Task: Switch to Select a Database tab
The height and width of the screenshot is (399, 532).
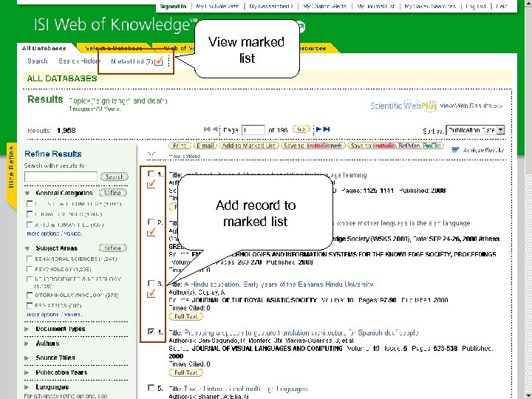Action: [x=114, y=48]
